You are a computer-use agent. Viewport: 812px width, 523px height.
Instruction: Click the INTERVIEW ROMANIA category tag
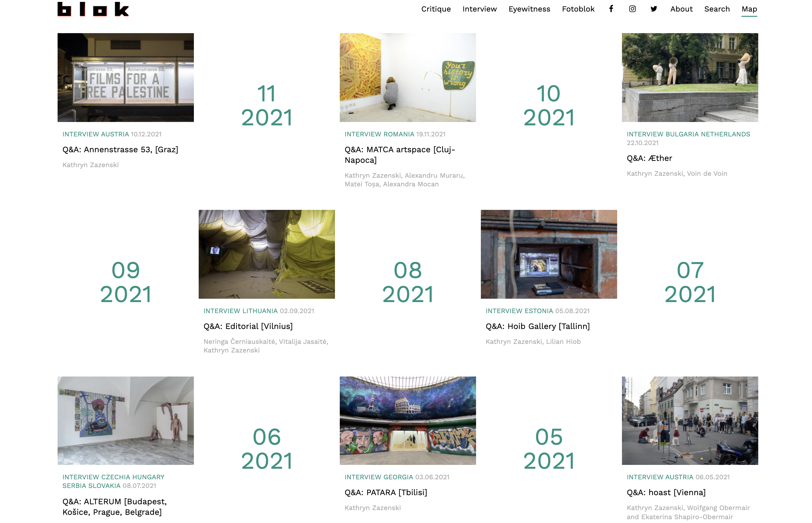[379, 134]
